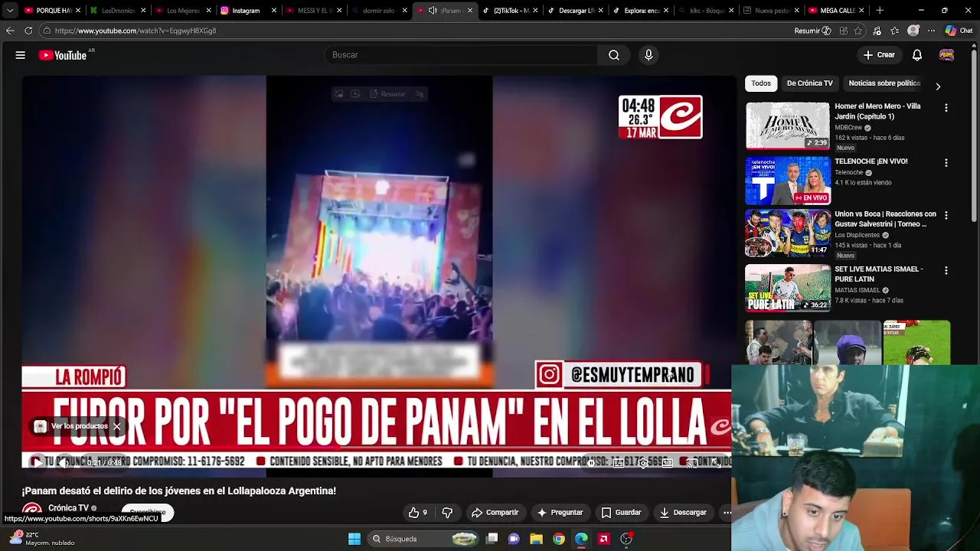The image size is (980, 551).
Task: Open the YouTube guide hamburger menu
Action: tap(21, 55)
